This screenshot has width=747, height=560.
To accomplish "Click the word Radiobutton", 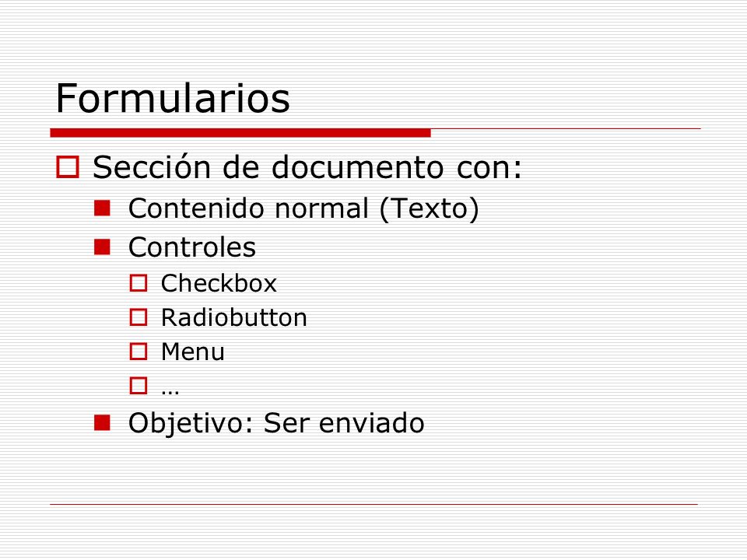I will tap(234, 317).
